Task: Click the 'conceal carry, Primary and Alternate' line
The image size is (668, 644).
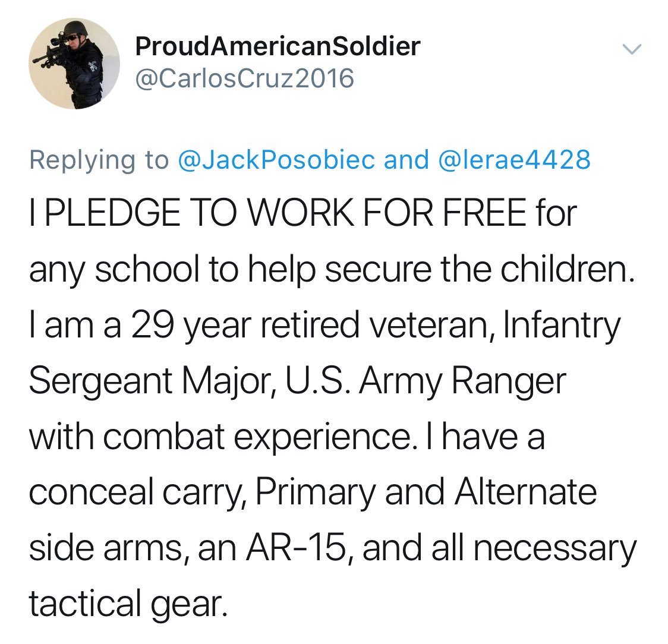Action: 313,493
